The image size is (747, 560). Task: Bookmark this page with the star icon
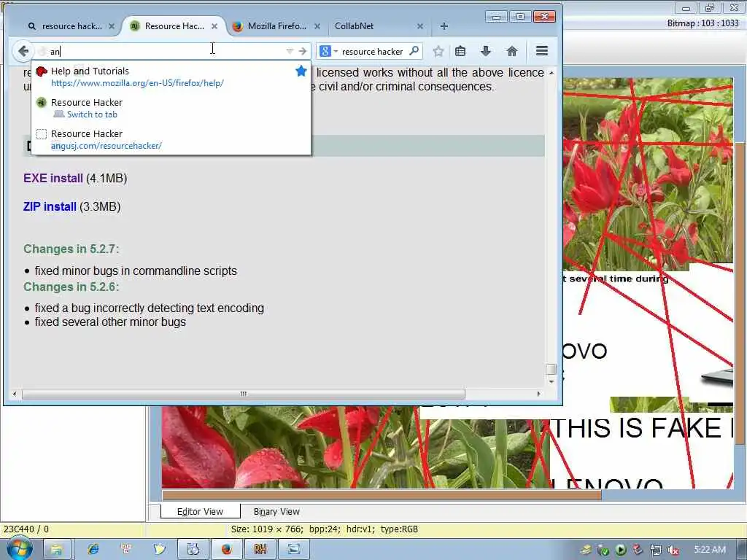[438, 51]
